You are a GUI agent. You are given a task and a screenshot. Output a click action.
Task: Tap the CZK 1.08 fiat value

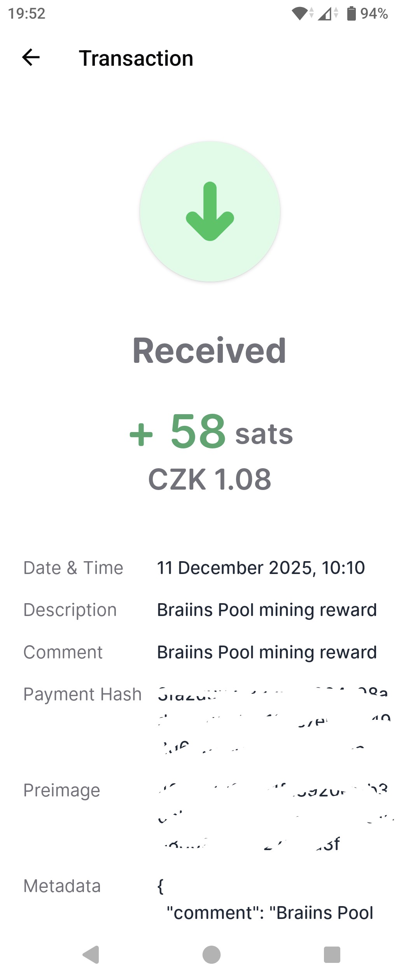pos(210,479)
